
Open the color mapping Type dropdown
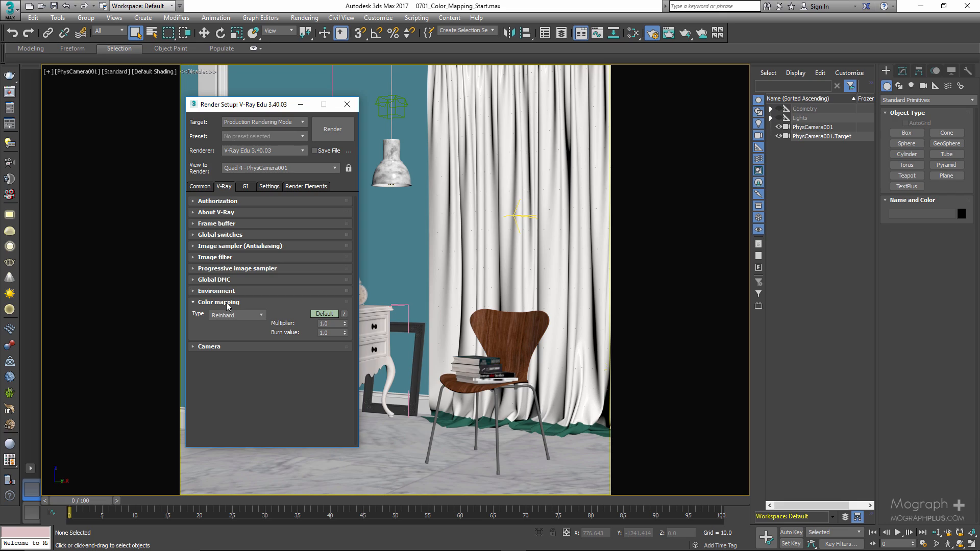(237, 315)
